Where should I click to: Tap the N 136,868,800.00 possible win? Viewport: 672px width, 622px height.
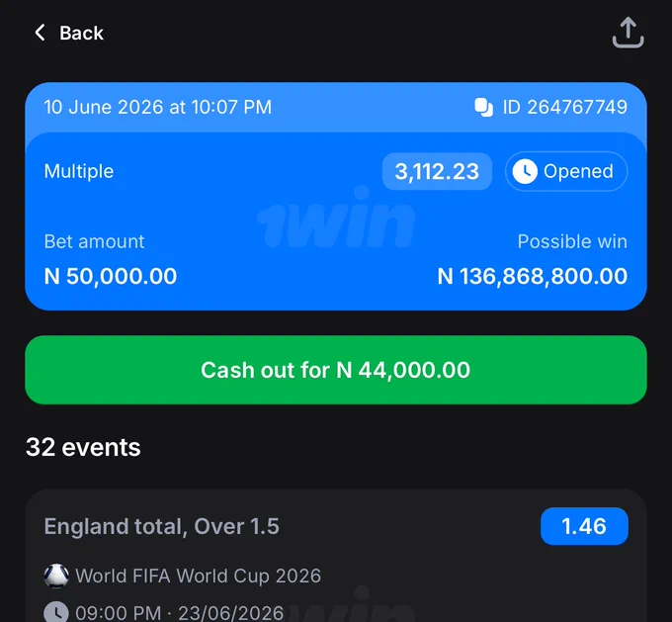click(x=533, y=276)
